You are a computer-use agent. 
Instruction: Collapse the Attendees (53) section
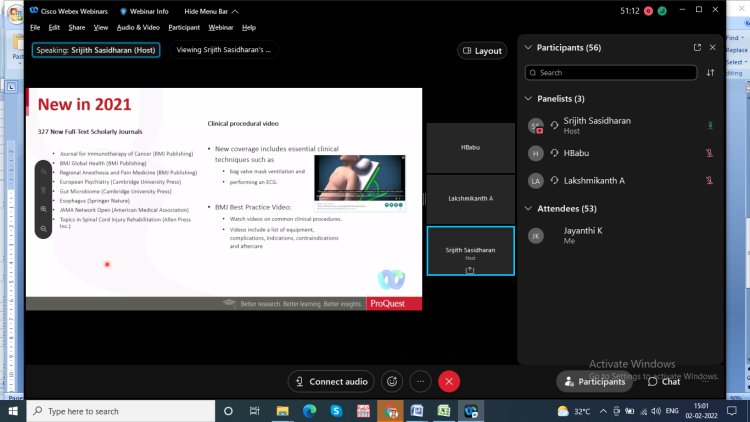528,209
